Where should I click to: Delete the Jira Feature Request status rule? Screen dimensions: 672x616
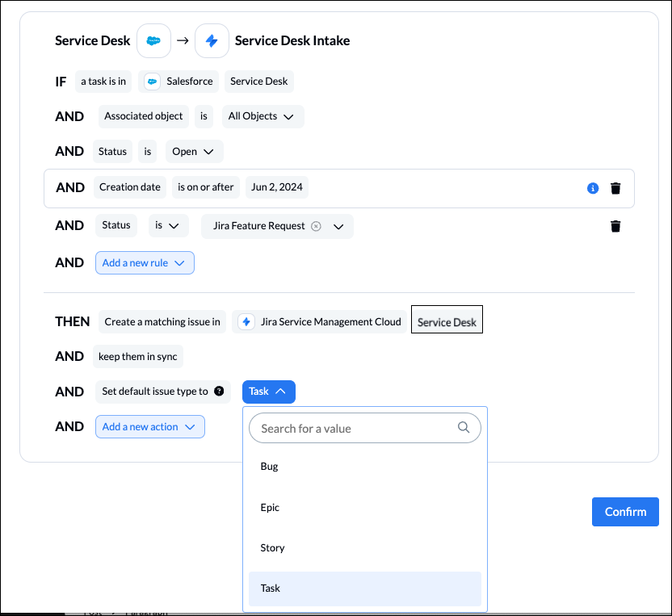click(x=615, y=226)
